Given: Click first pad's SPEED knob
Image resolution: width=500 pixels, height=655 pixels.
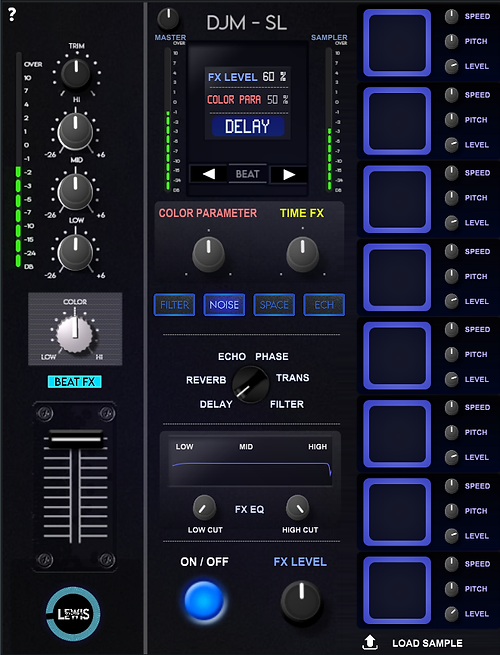Looking at the screenshot, I should click(451, 16).
